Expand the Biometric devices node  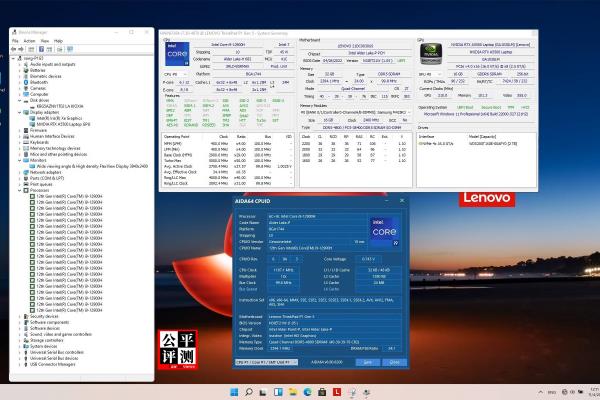(x=20, y=76)
